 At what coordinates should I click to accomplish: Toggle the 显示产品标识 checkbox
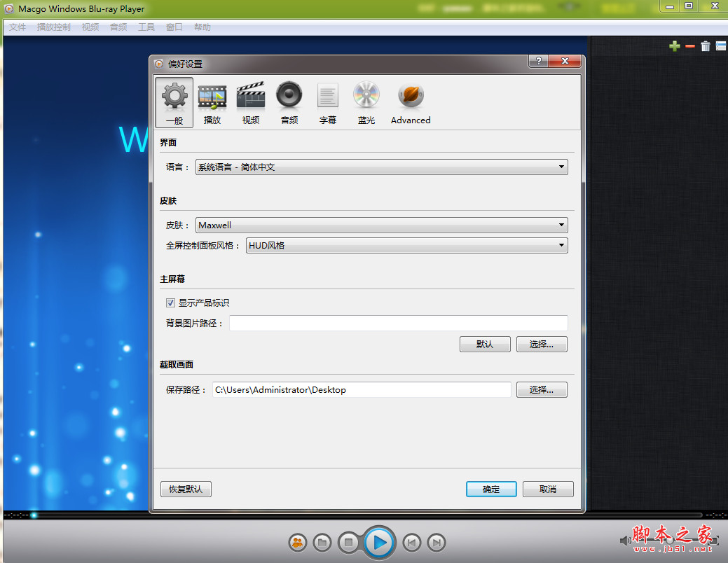tap(170, 303)
